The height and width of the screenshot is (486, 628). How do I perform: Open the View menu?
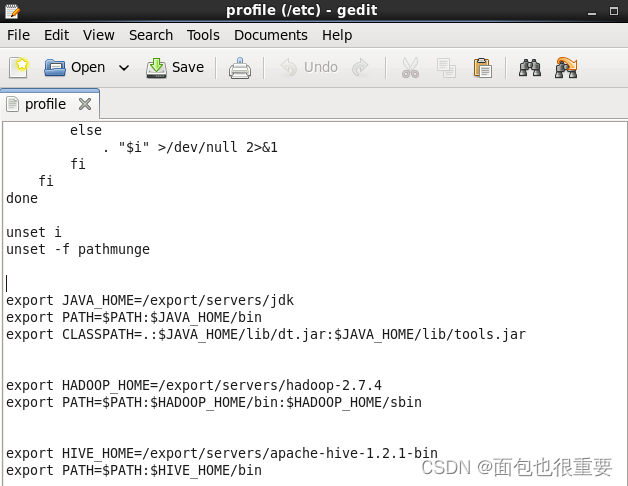99,35
